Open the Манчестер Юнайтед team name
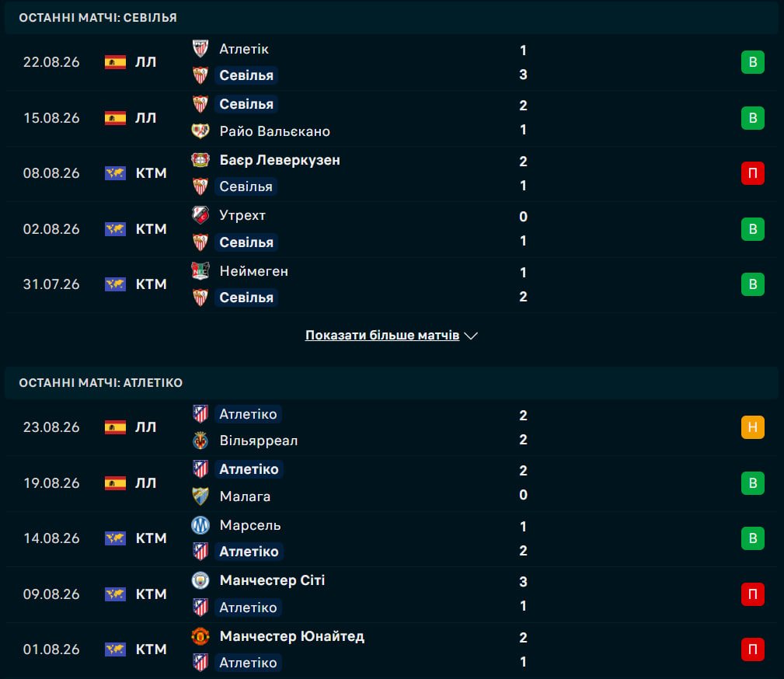This screenshot has height=679, width=784. [292, 636]
